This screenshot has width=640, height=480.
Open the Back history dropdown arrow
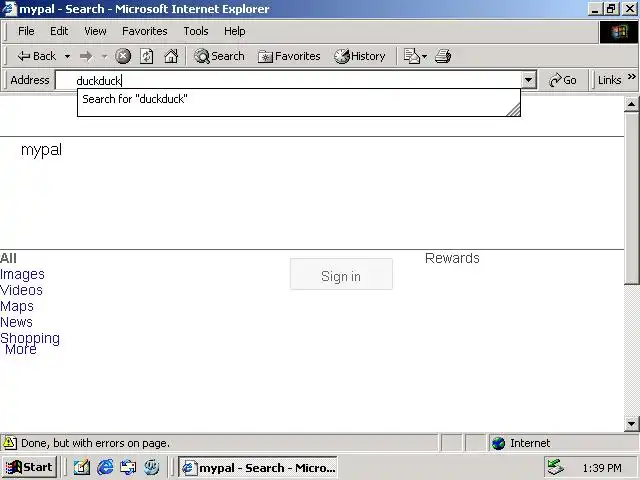point(67,56)
